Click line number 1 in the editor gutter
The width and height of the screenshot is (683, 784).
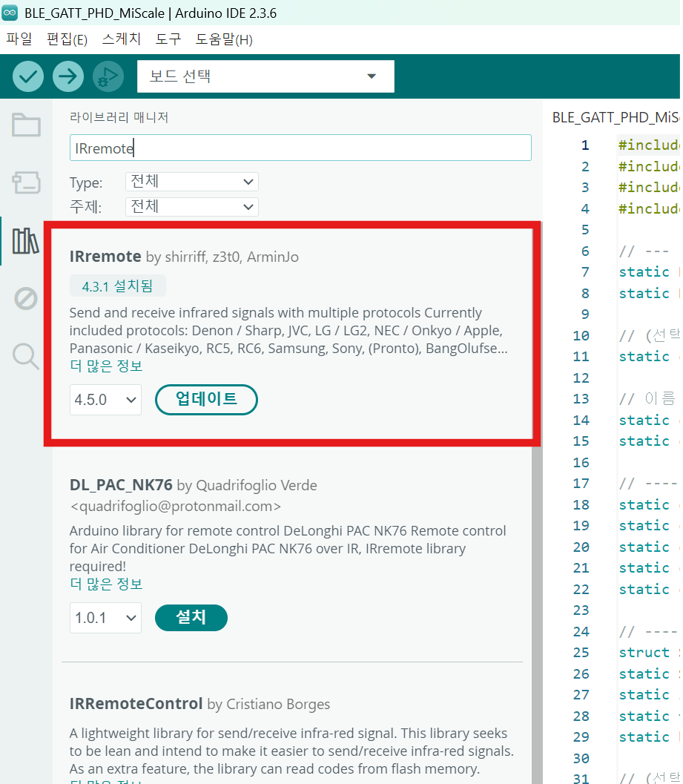(x=585, y=145)
